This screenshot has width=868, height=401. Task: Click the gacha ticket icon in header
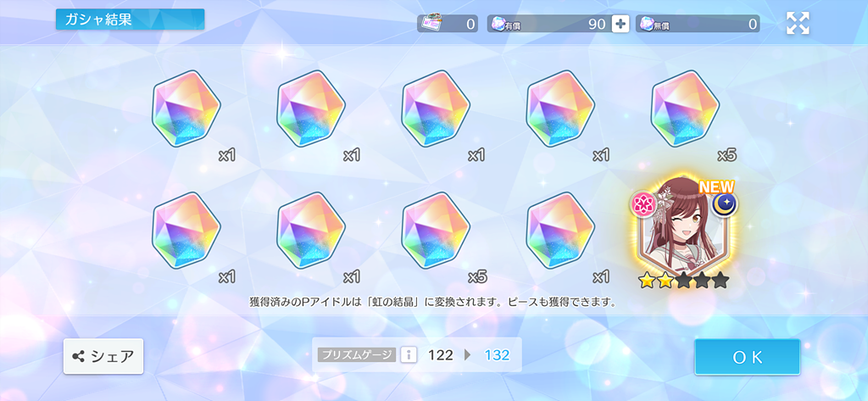coord(430,24)
